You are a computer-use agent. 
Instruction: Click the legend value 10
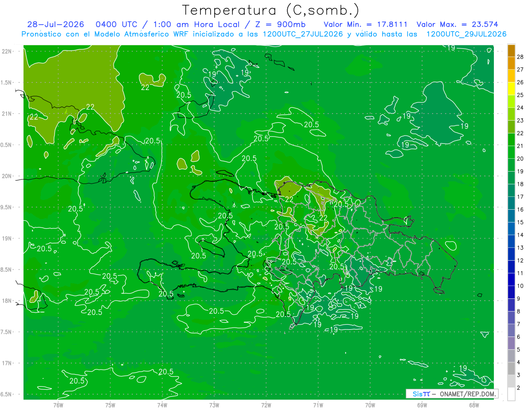coord(520,286)
